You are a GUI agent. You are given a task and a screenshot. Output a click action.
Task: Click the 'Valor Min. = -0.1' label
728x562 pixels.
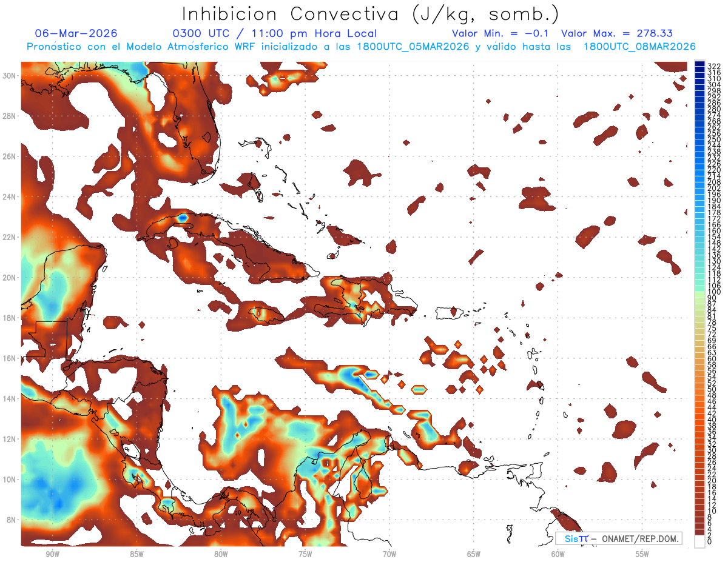(501, 34)
